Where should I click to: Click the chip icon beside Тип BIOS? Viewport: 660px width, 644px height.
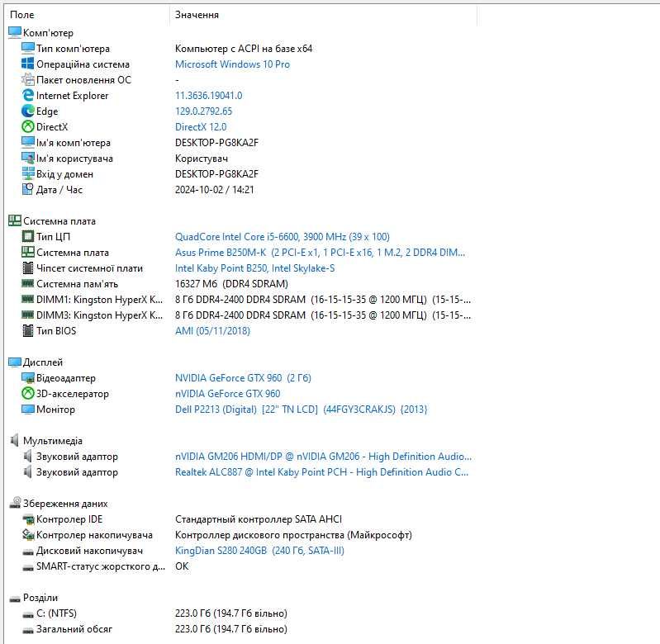[x=28, y=330]
